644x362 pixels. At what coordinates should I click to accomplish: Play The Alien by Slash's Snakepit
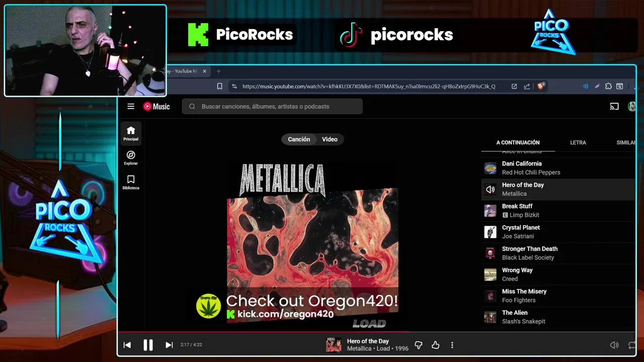click(x=558, y=317)
